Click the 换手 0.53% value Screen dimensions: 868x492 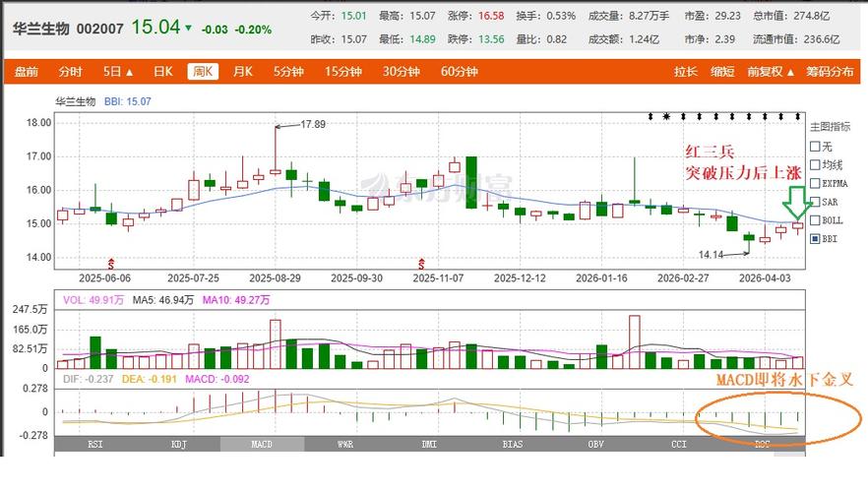(x=561, y=16)
